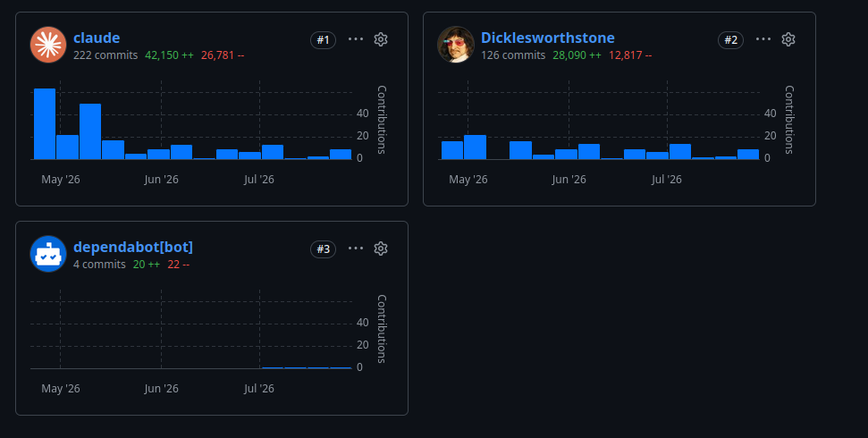Select the #3 rank badge

pos(324,249)
